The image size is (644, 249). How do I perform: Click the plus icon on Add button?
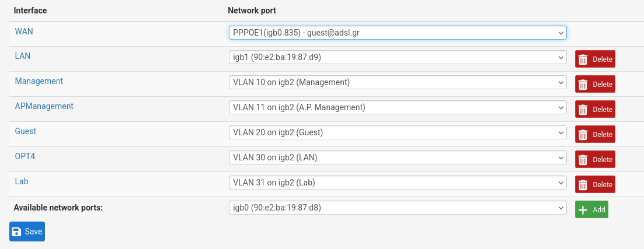pos(583,209)
